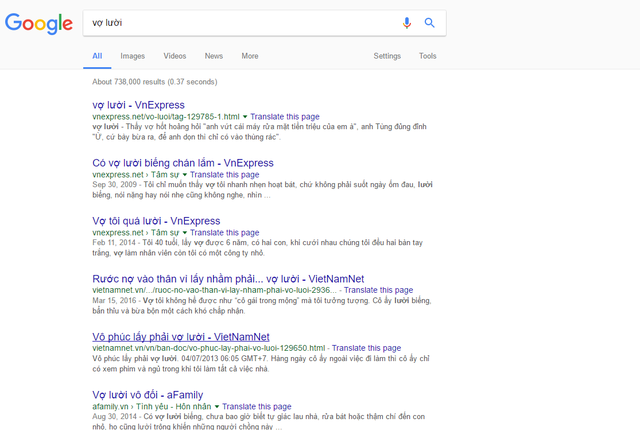Screen dimensions: 640x430
Task: Click the Google logo
Action: coord(39,23)
